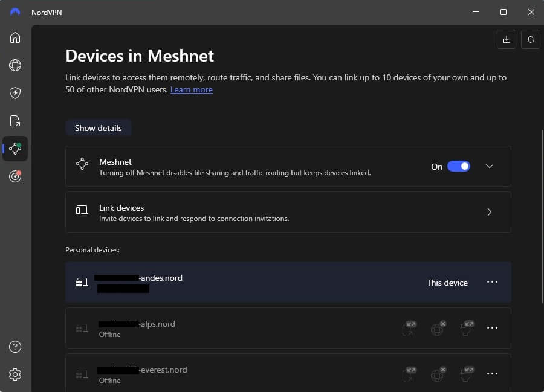Click the '-everest.nord' device name
The height and width of the screenshot is (392, 544).
click(x=163, y=370)
